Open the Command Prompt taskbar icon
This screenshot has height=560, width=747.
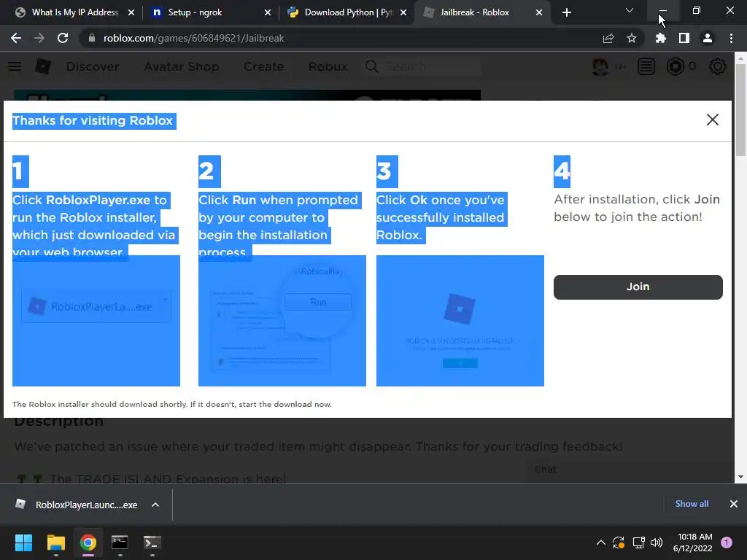pyautogui.click(x=120, y=542)
